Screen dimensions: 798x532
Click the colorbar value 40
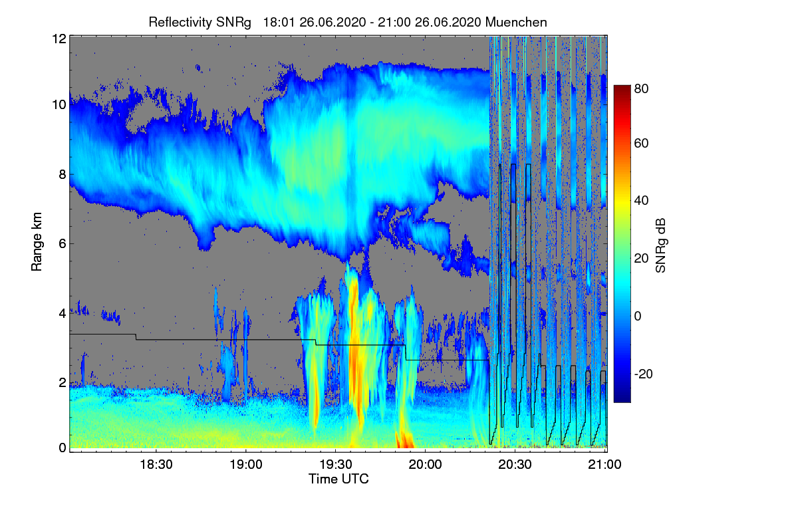click(642, 200)
